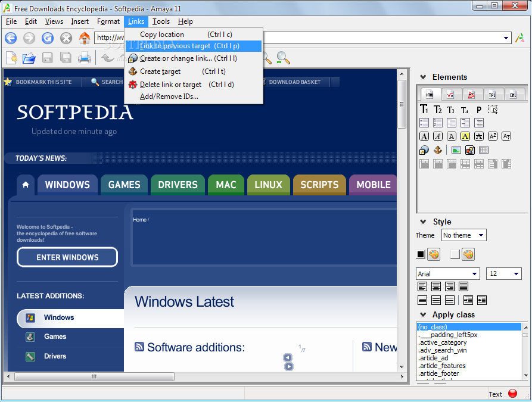
Task: Choose Link to previous target
Action: [x=194, y=46]
